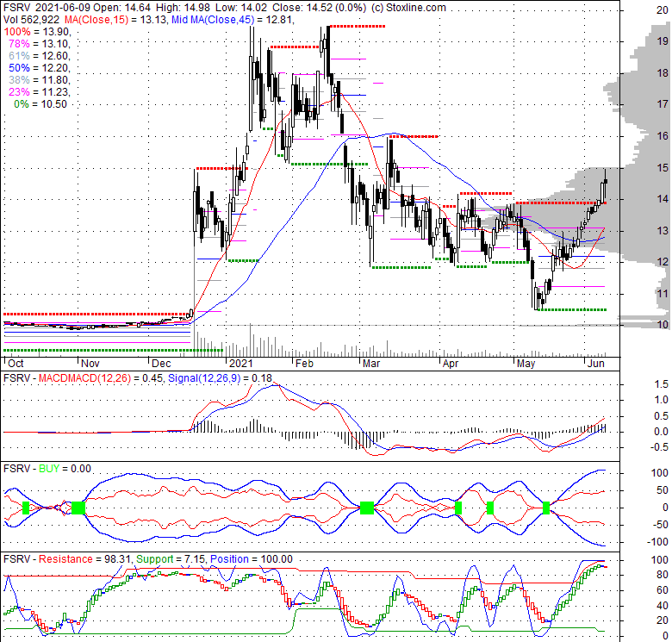Click the 'Dec' month label on time axis

(x=161, y=364)
